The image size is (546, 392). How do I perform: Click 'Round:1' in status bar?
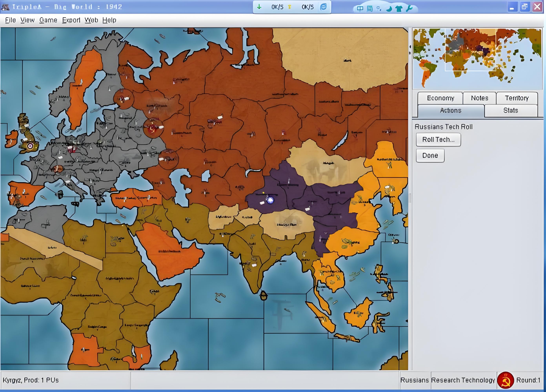coord(528,380)
